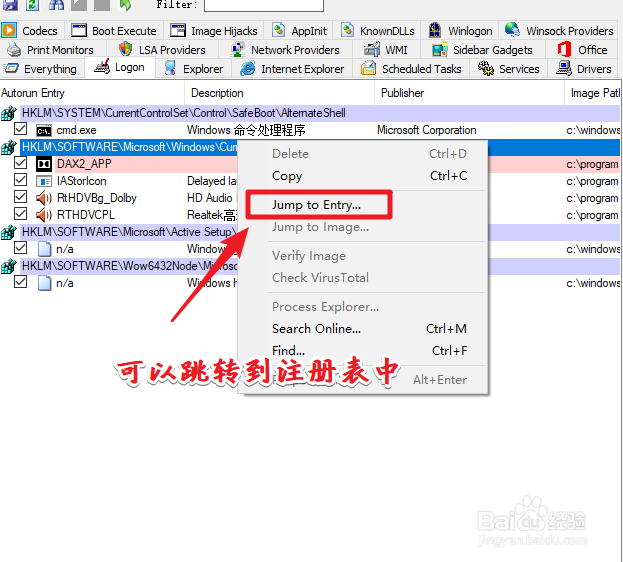Click the Explorer tab icon
This screenshot has width=623, height=562.
pos(170,68)
